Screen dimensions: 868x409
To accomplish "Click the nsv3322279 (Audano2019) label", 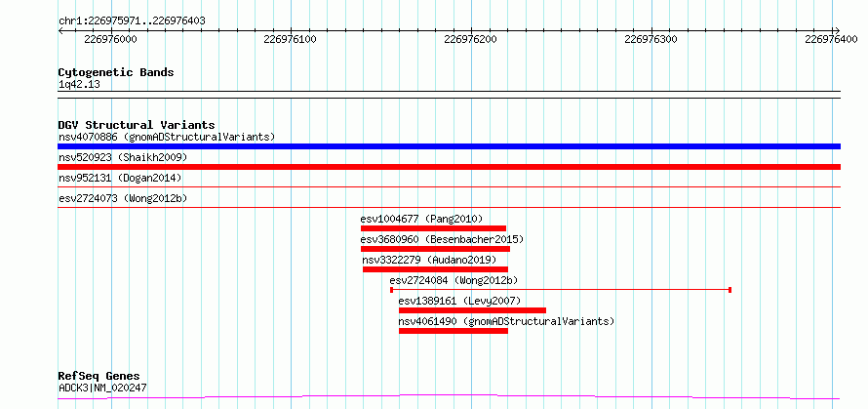I will tap(429, 260).
